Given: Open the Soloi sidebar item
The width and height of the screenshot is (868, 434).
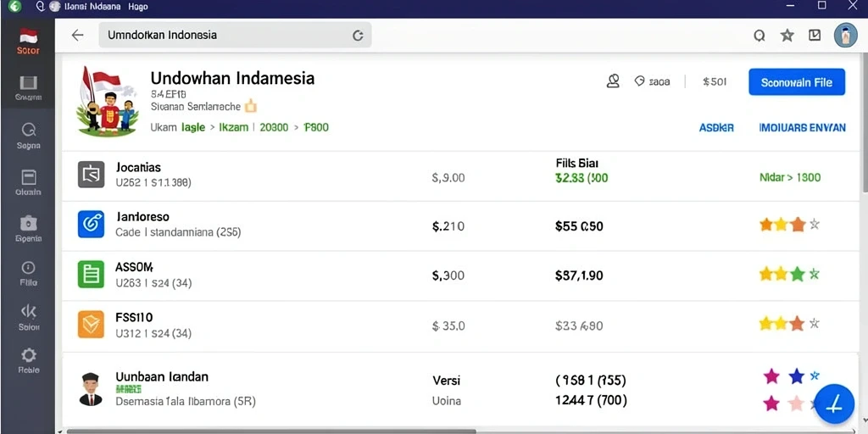Looking at the screenshot, I should pyautogui.click(x=28, y=318).
